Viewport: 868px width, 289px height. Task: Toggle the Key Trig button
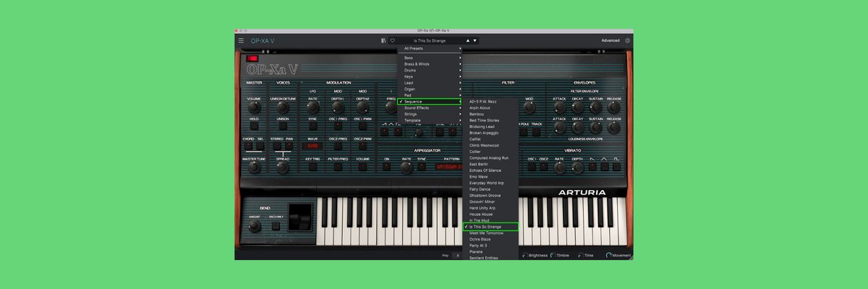point(312,166)
